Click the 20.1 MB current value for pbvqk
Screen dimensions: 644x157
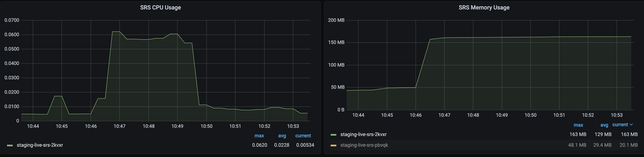click(629, 145)
